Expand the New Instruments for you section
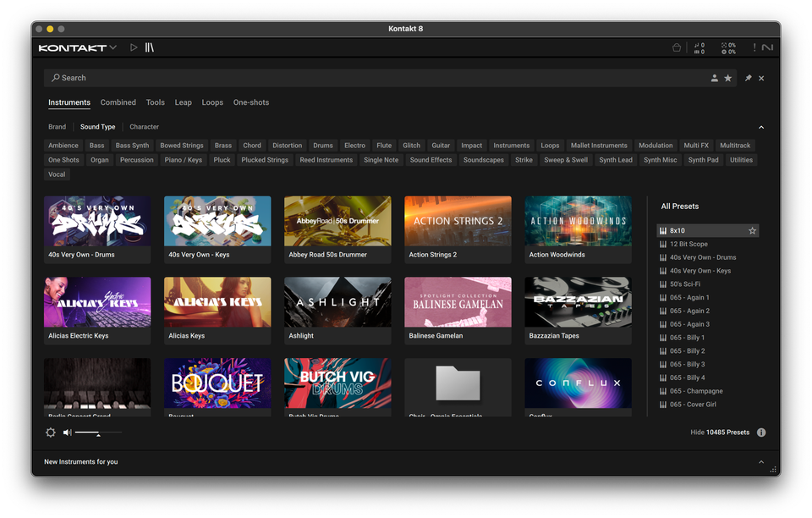 (x=760, y=462)
